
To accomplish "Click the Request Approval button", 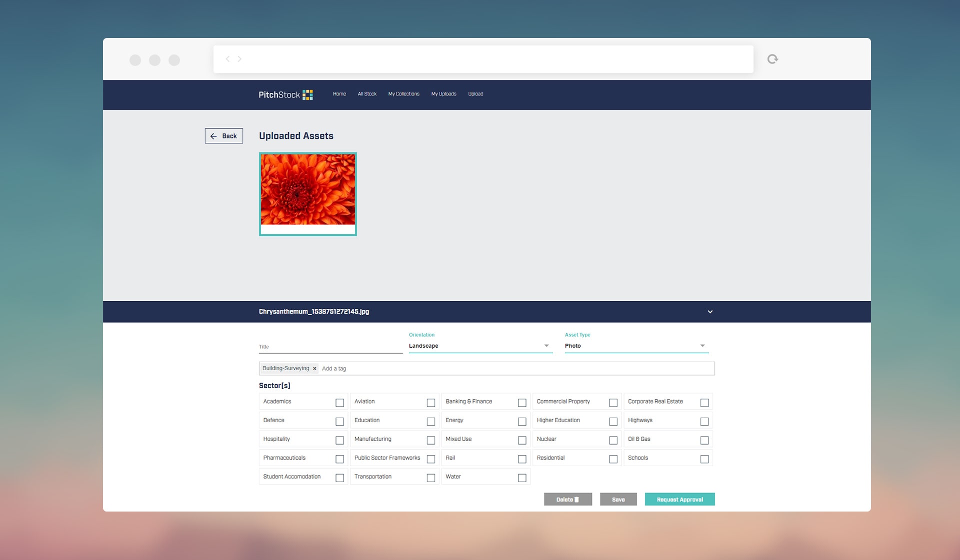I will pos(679,500).
